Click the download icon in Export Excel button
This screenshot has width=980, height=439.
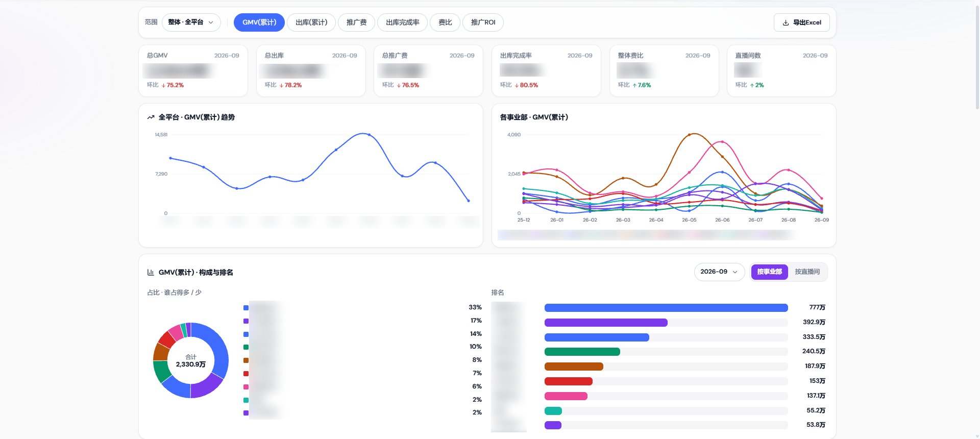pyautogui.click(x=786, y=22)
